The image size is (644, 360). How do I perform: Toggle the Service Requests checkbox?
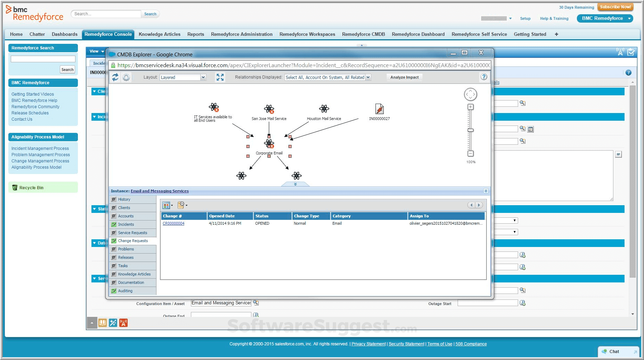[x=114, y=233]
